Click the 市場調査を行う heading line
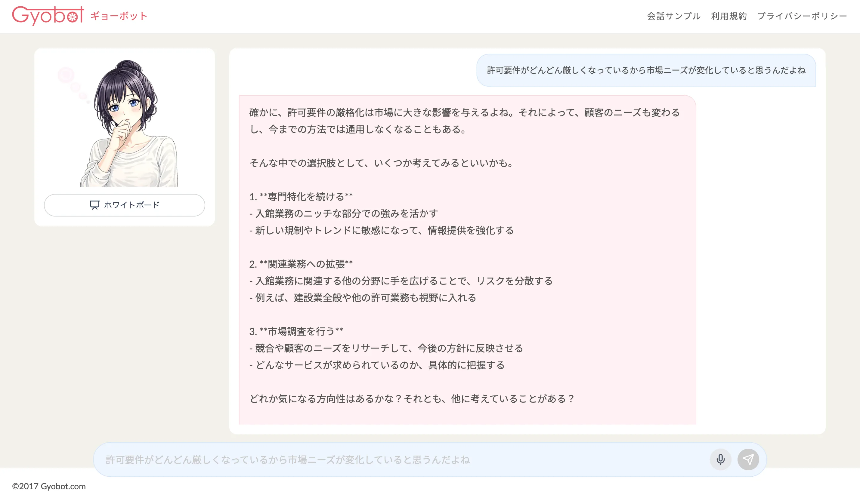Image resolution: width=860 pixels, height=504 pixels. point(296,331)
